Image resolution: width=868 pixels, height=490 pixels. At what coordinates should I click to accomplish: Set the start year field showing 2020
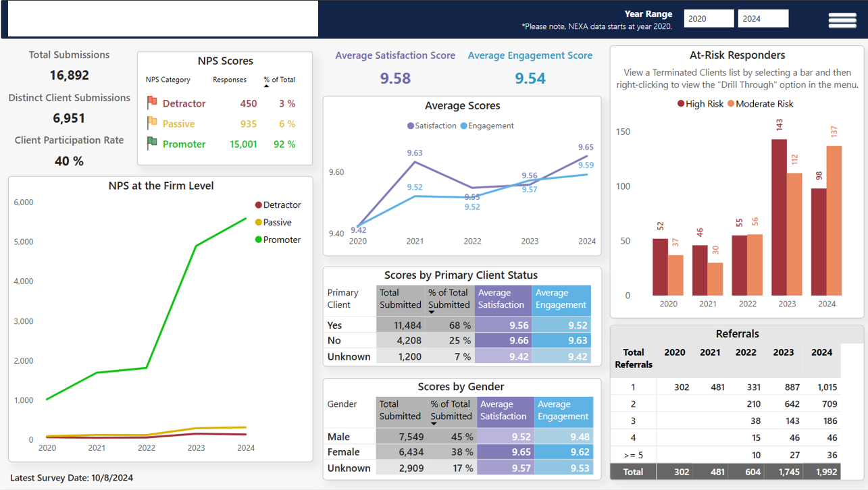pos(709,19)
